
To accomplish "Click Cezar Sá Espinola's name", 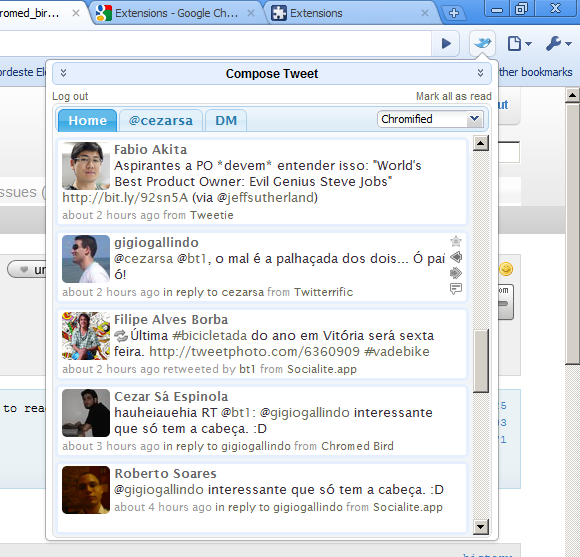I will (171, 396).
